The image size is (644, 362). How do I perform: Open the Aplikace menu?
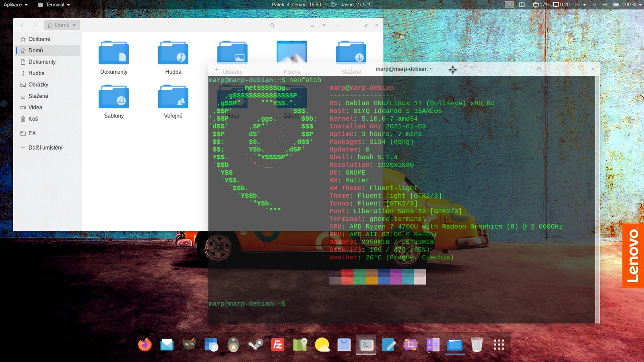[x=16, y=5]
